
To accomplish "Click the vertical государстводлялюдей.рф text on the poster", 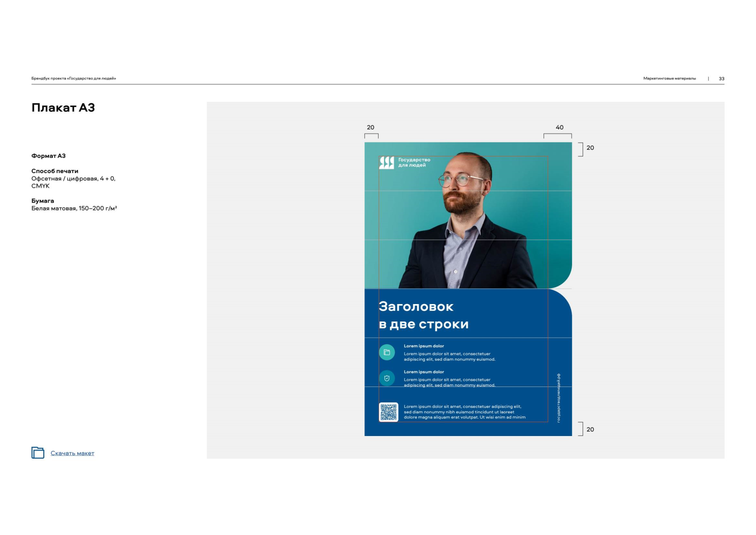I will click(559, 398).
